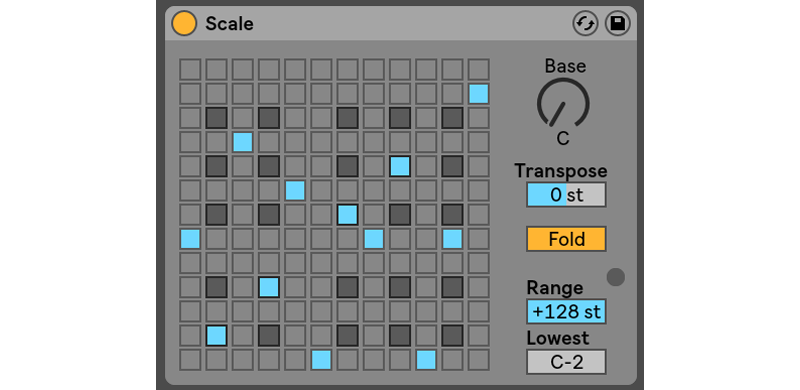Click the right blue cell in the bottom row
The height and width of the screenshot is (390, 800).
coord(426,359)
